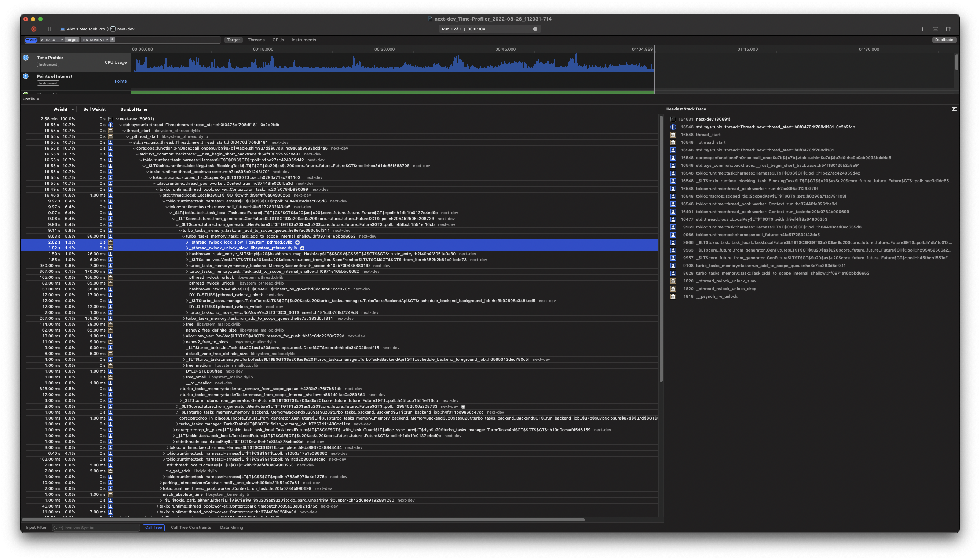Expand the _pthread_rwlock_lock_slow tree row
This screenshot has height=560, width=980.
187,242
